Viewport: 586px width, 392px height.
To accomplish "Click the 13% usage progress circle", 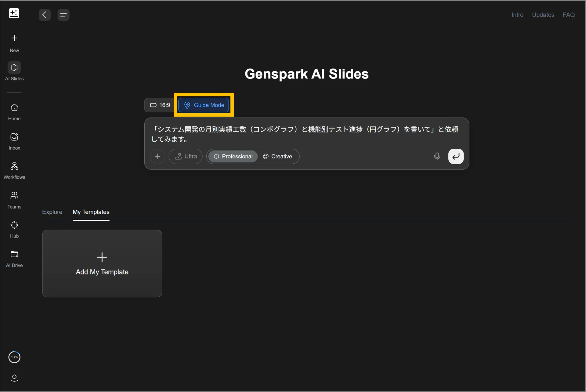I will 14,357.
